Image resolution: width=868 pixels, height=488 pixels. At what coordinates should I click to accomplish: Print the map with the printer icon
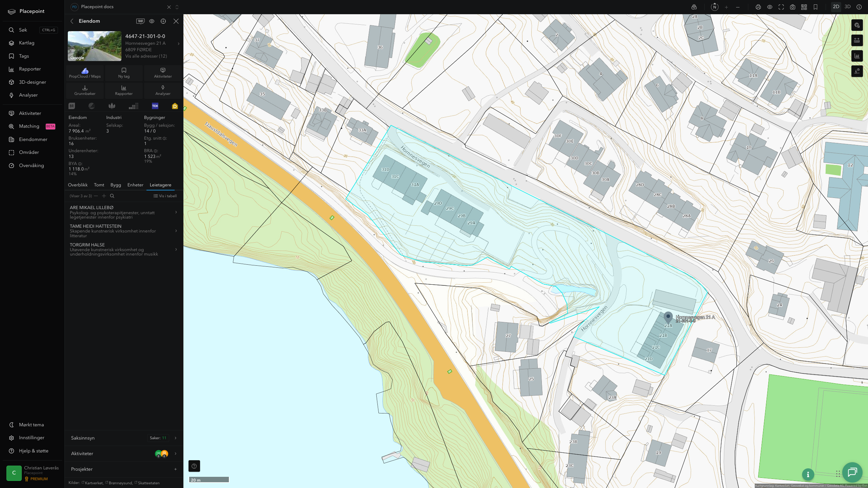pos(758,7)
